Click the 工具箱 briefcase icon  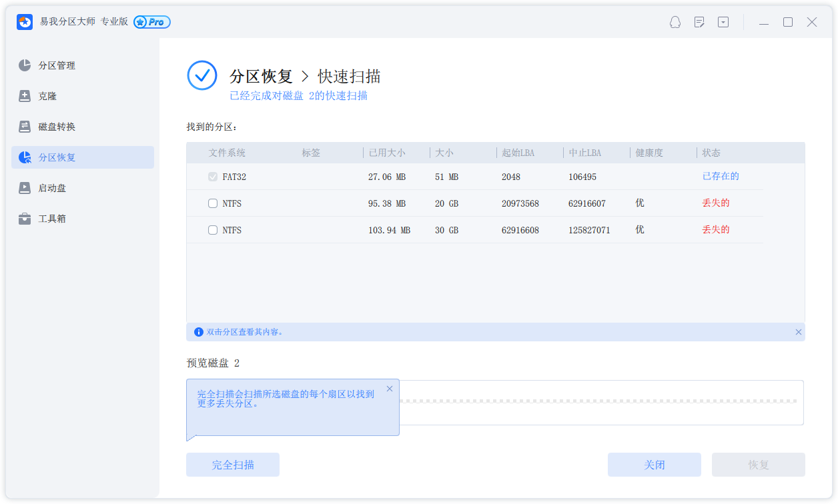coord(25,219)
